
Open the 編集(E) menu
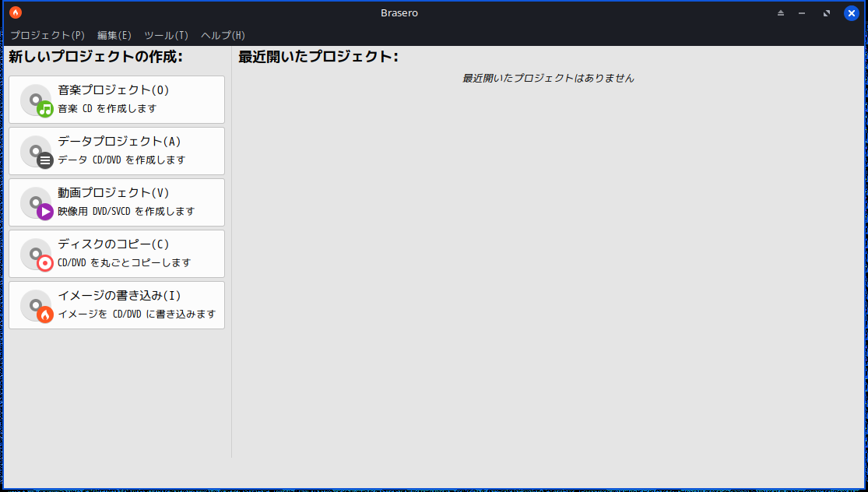[x=114, y=35]
